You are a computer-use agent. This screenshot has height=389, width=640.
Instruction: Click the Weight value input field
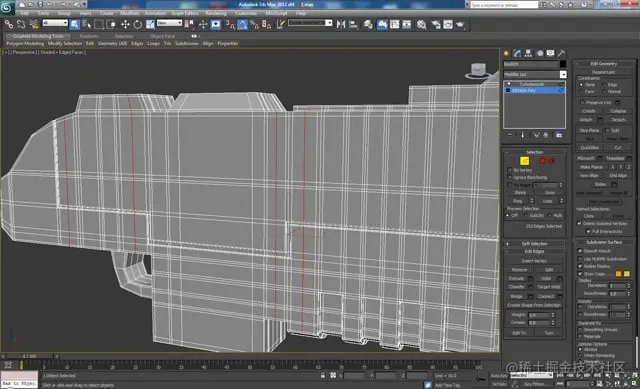coord(538,315)
